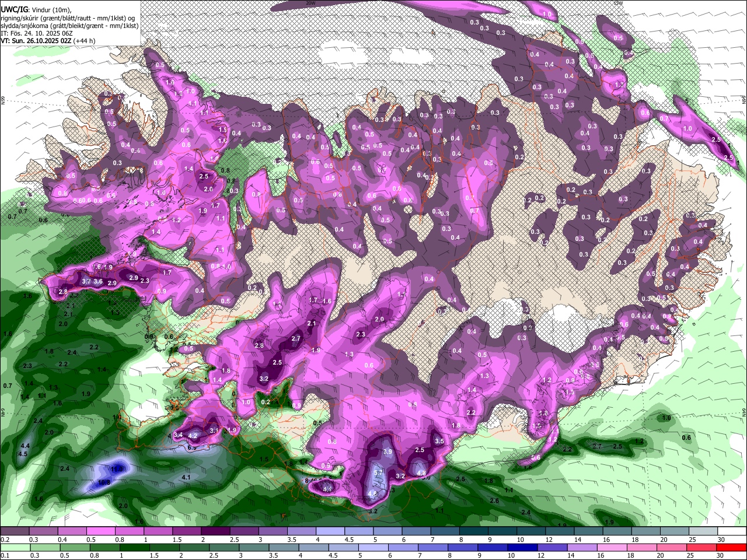Click the 3.1 snowfall value on the map
Image resolution: width=747 pixels, height=560 pixels.
[x=214, y=430]
